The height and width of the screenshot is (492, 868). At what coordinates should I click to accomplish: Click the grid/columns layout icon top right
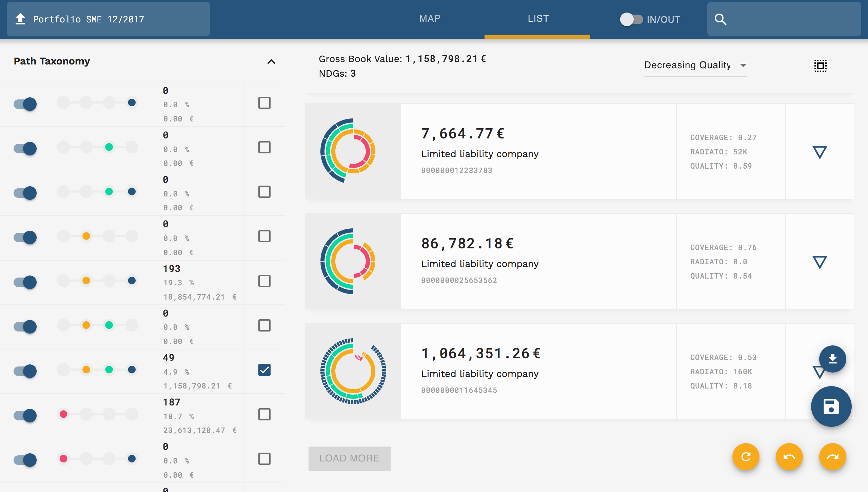(x=821, y=65)
